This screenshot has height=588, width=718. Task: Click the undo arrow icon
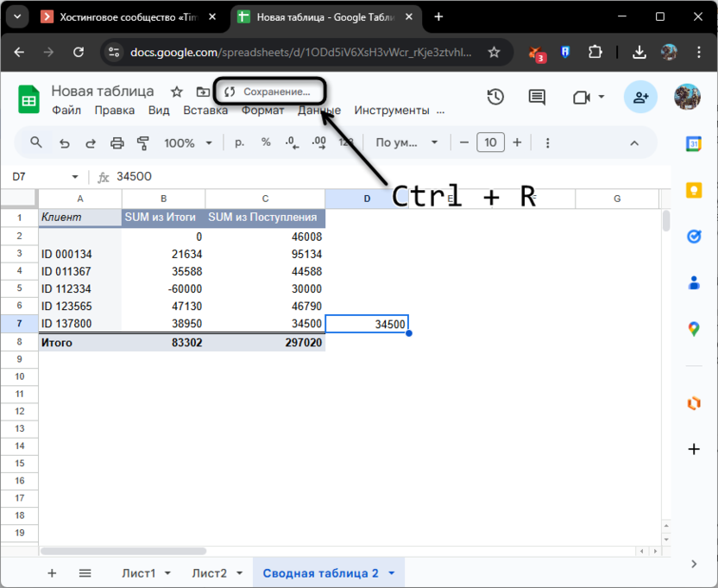click(x=64, y=143)
